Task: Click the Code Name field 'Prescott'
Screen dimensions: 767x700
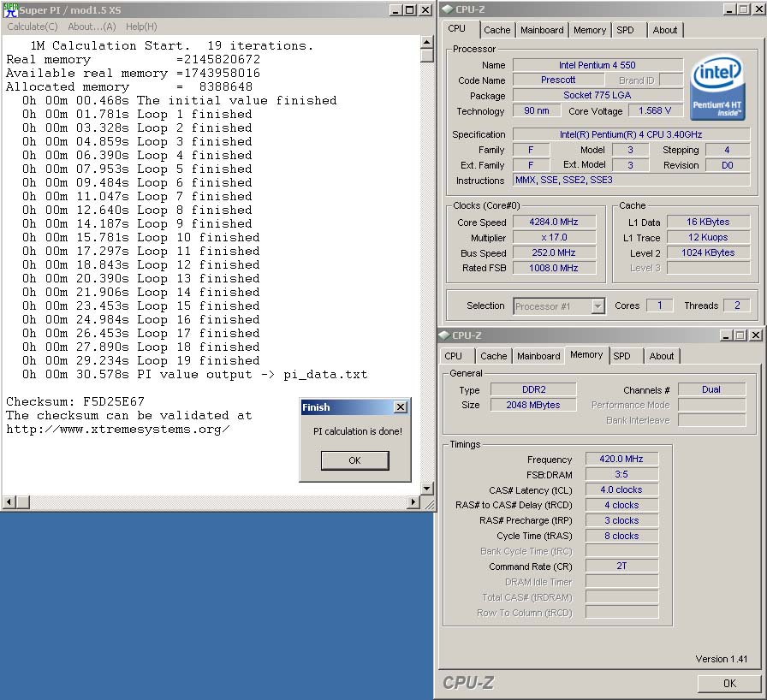Action: (x=558, y=80)
